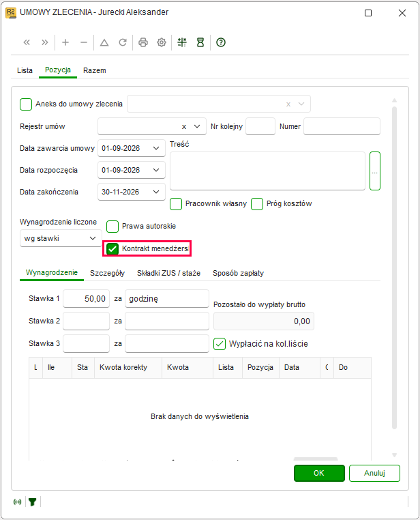
Task: Click the Nr kolejny input field
Action: click(x=260, y=126)
